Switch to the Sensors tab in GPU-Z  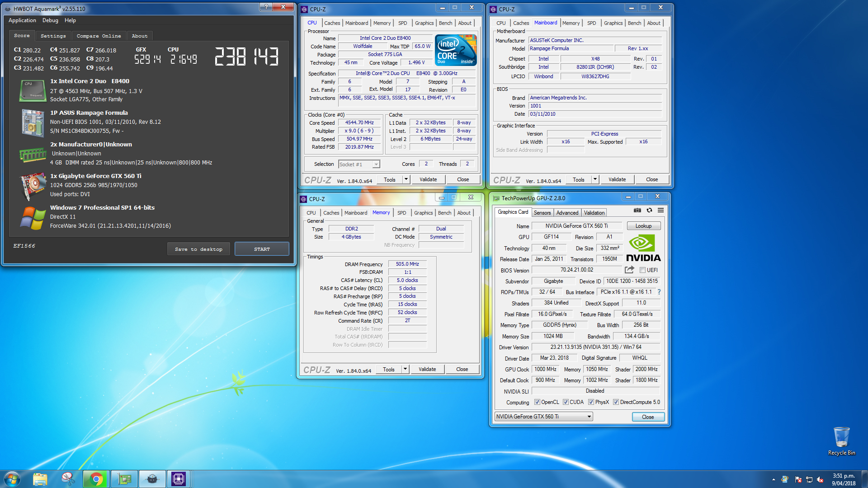[x=542, y=213]
